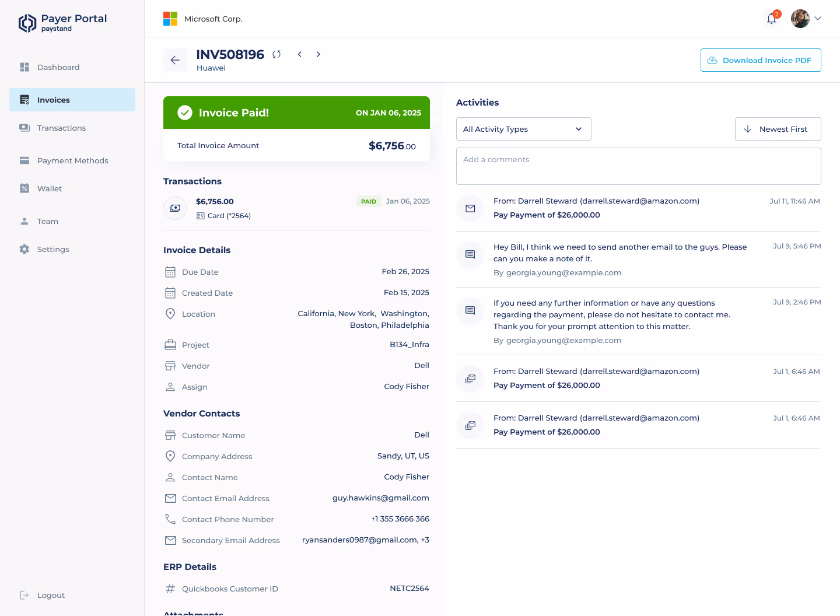
Task: Click the Huawei subtitle under invoice number
Action: pyautogui.click(x=211, y=68)
